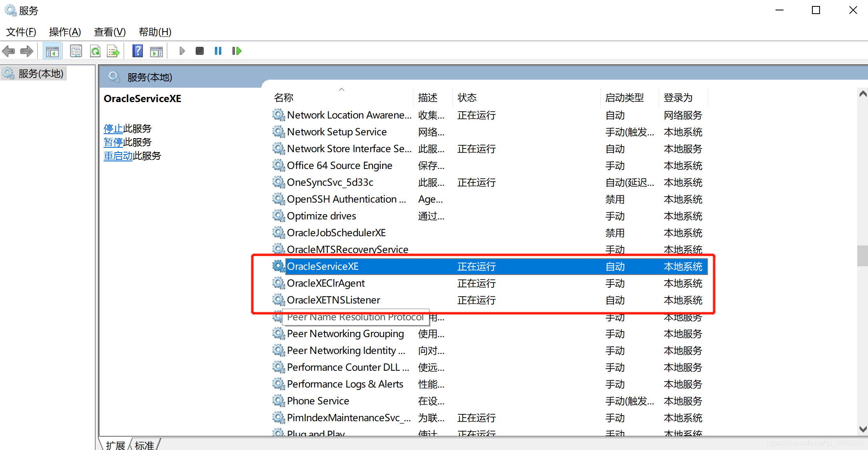This screenshot has width=868, height=450.
Task: Switch to the 标准 tab
Action: (x=144, y=445)
